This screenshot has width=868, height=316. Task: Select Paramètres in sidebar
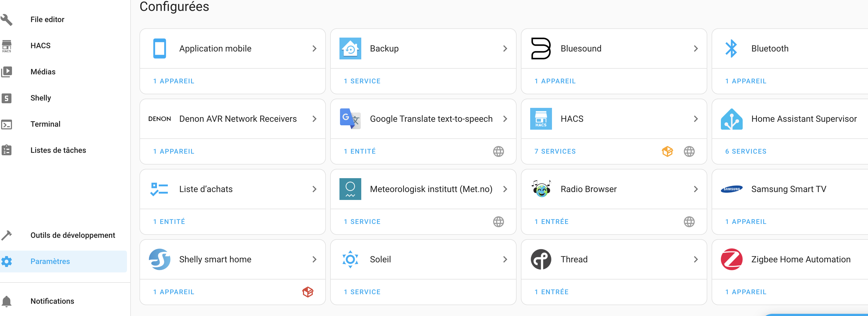click(63, 262)
